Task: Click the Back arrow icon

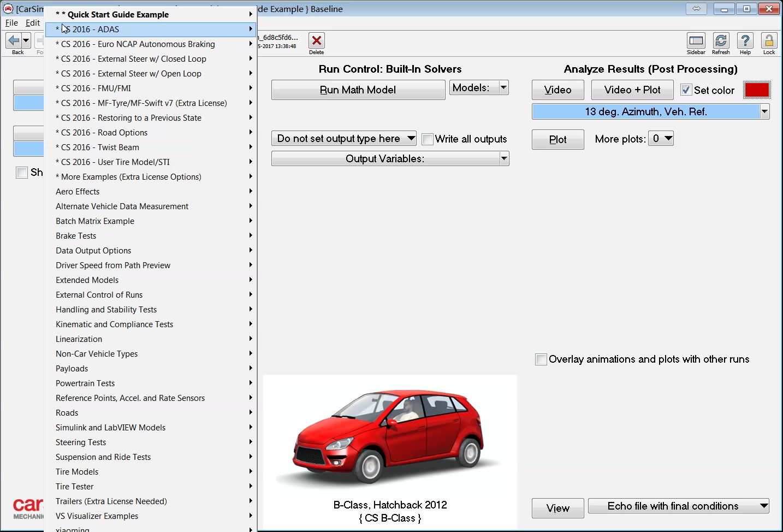Action: click(14, 40)
